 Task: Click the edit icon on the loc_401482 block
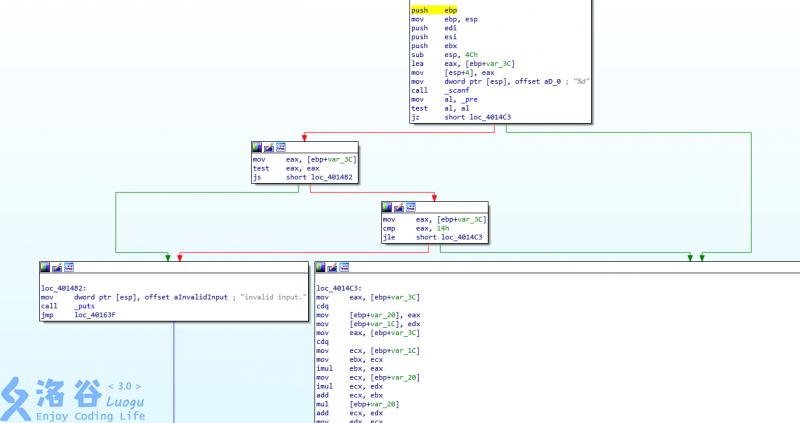(56, 267)
